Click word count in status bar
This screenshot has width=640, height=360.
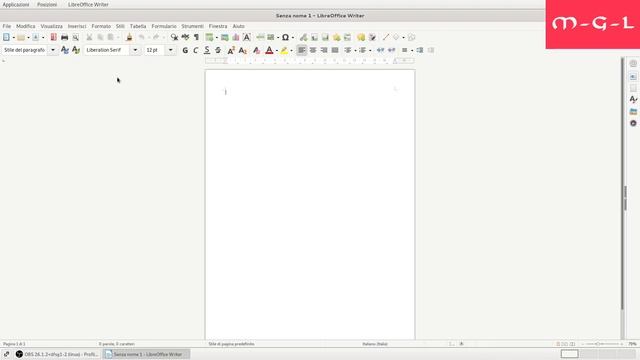(116, 344)
